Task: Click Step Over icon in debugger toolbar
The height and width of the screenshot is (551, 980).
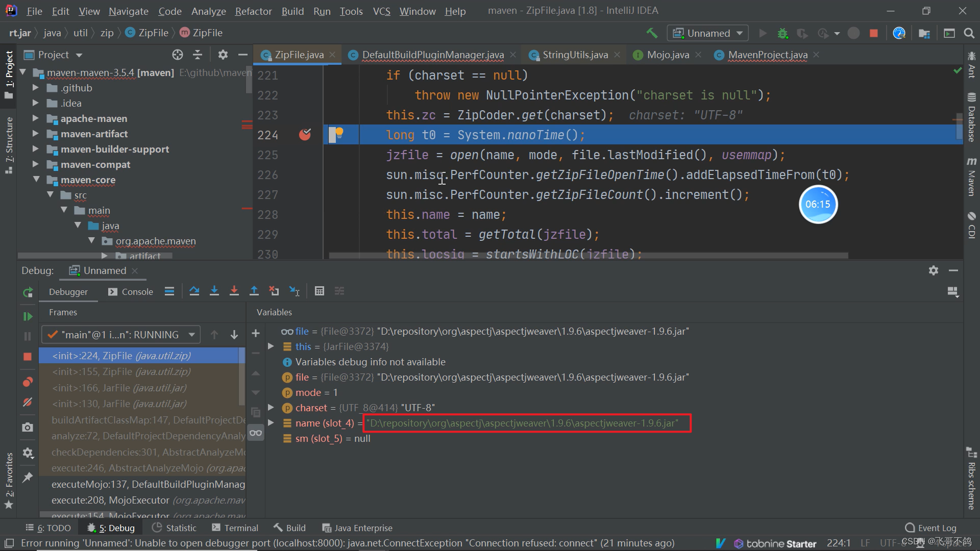Action: point(194,291)
